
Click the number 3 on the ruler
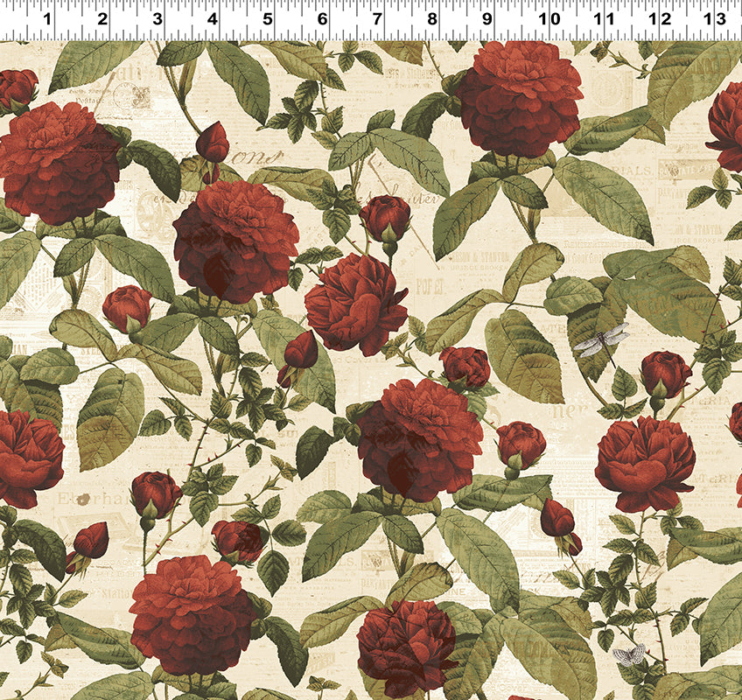click(x=157, y=18)
